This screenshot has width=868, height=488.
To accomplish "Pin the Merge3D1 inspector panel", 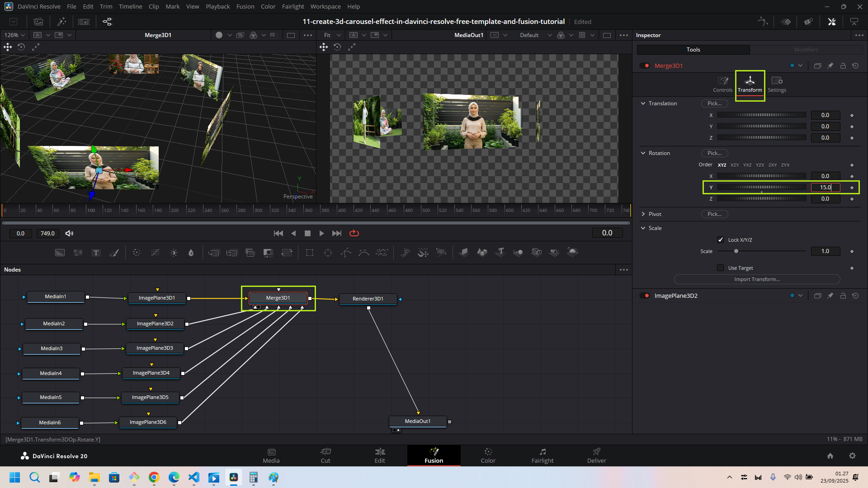I will [x=830, y=66].
